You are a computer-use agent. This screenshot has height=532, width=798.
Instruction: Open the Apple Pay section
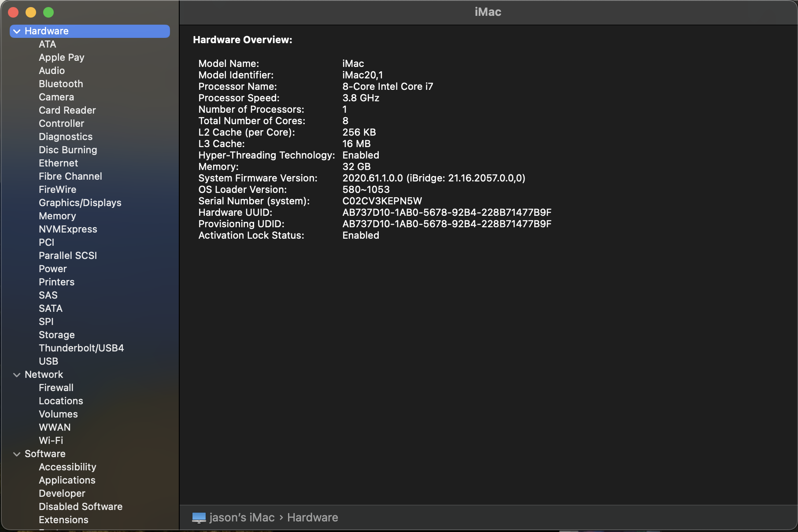pyautogui.click(x=62, y=58)
